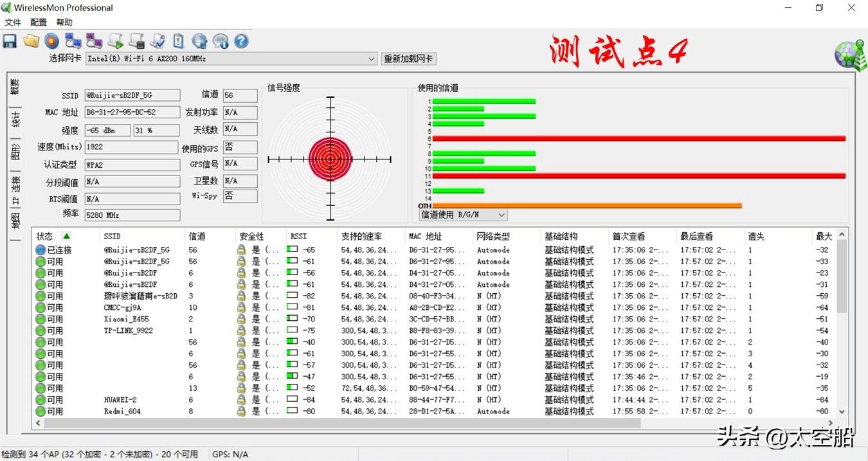The image size is (868, 461).
Task: Click the AP list's horizontal scrollbar right arrow
Action: [x=831, y=423]
